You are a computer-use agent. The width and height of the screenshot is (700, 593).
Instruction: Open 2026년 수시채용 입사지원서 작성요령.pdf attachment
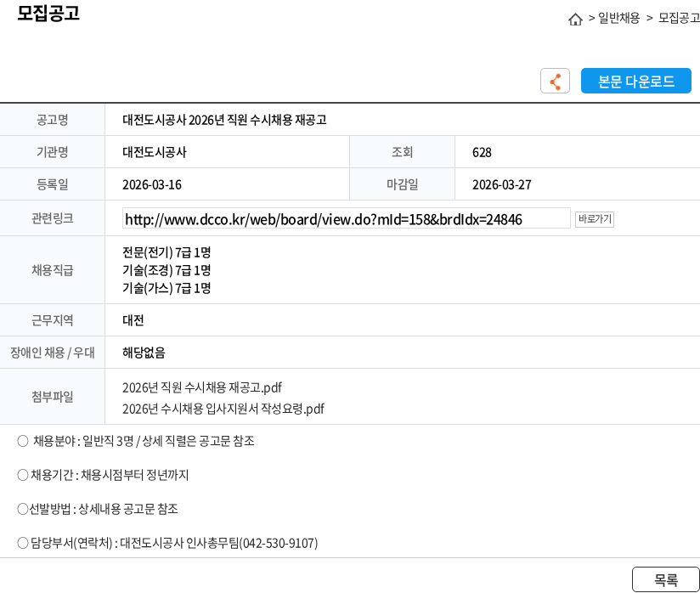coord(223,409)
